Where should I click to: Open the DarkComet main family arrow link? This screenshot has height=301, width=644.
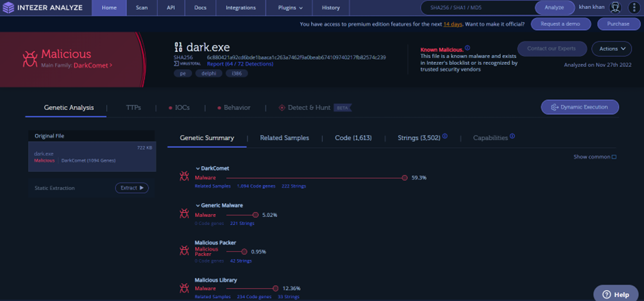pyautogui.click(x=92, y=65)
